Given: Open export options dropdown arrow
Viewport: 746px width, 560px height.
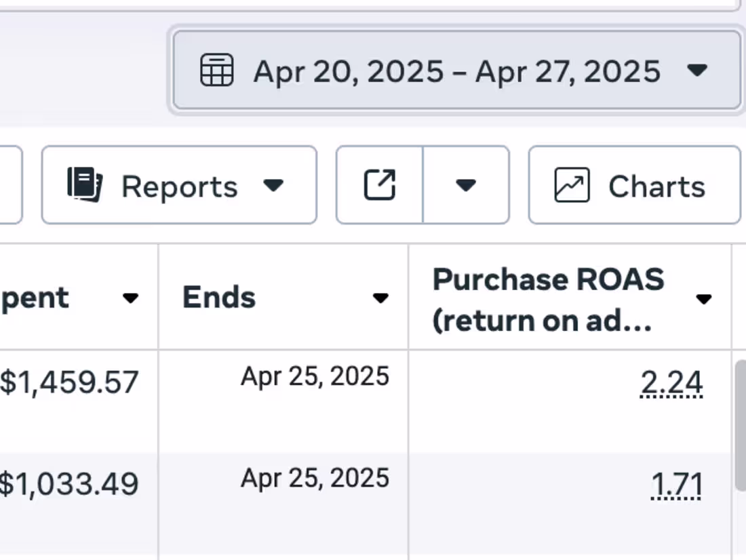Looking at the screenshot, I should pyautogui.click(x=466, y=185).
